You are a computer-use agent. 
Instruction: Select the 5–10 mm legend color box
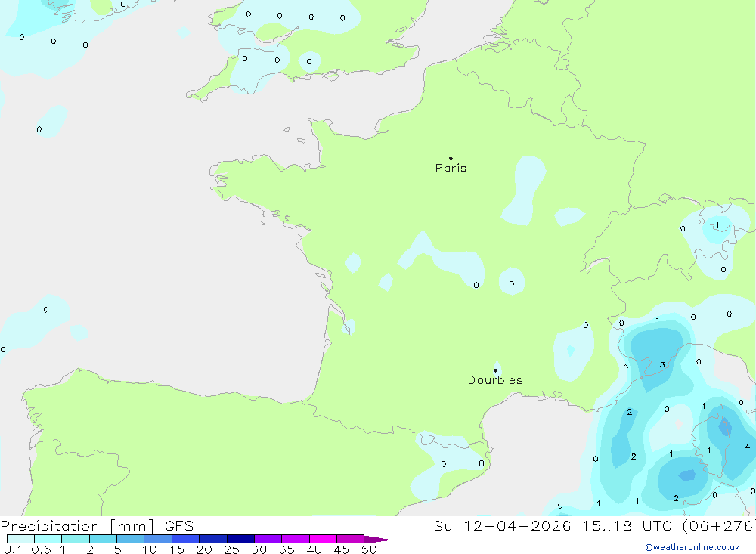point(130,539)
